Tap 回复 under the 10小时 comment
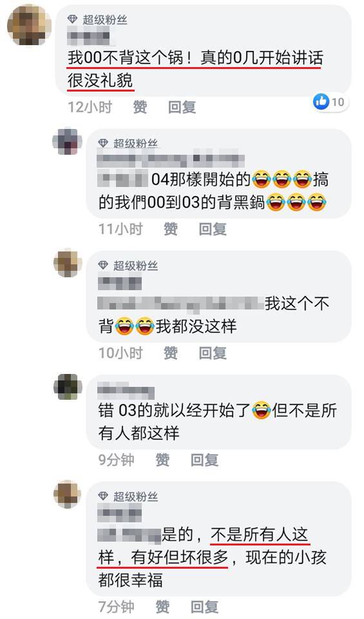Screen dimensions: 364x619 point(213,353)
